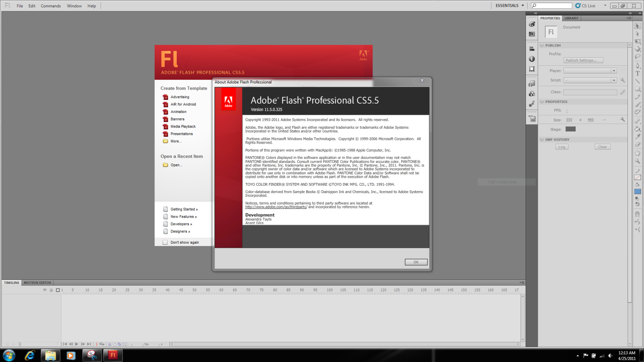This screenshot has height=362, width=644.
Task: Open the Edit menu
Action: click(x=32, y=6)
